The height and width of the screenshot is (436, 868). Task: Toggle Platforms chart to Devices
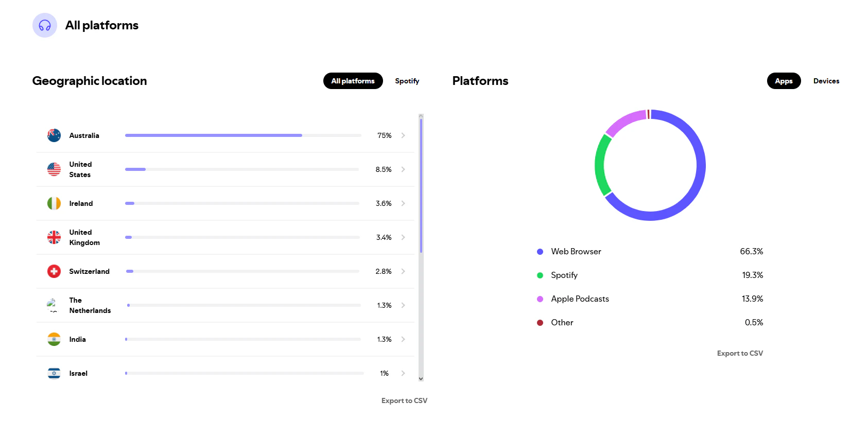pos(826,81)
